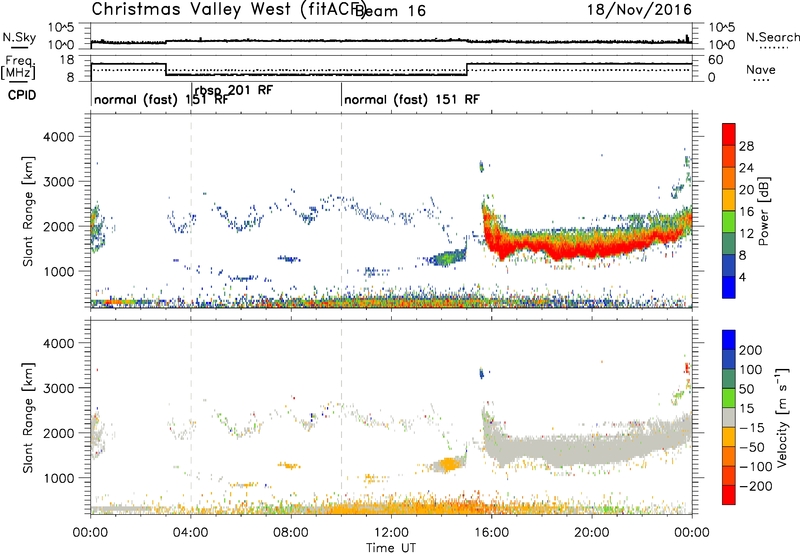Click the '18' tick on frequency axis

pyautogui.click(x=66, y=60)
